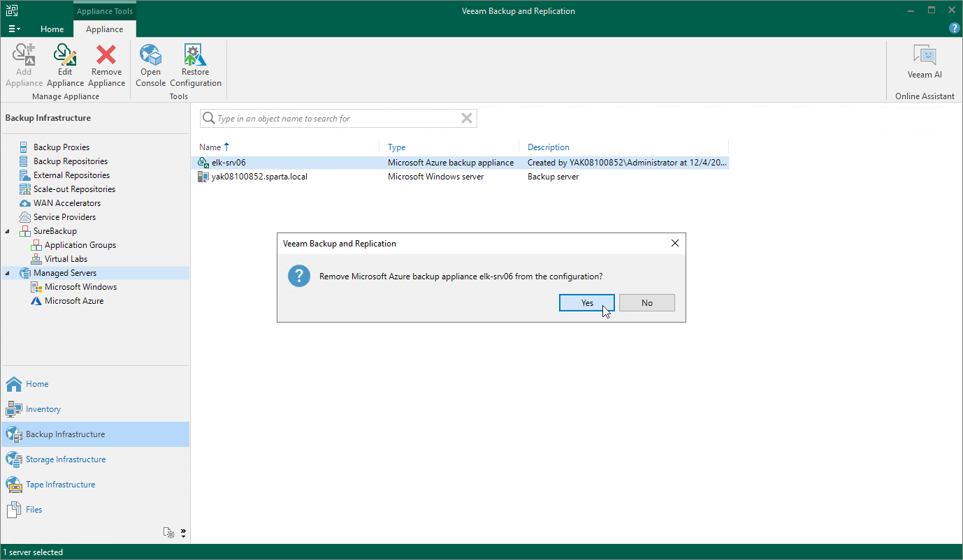Image resolution: width=963 pixels, height=560 pixels.
Task: Click the dialog question mark icon
Action: tap(299, 277)
